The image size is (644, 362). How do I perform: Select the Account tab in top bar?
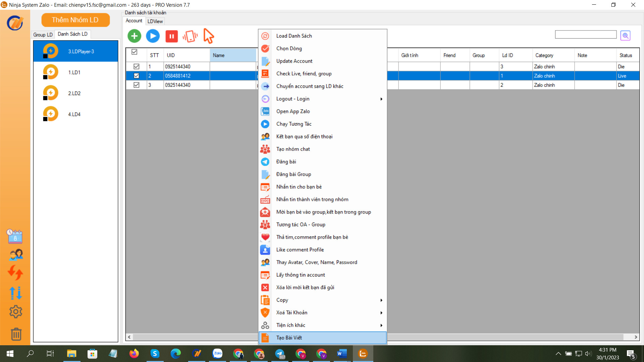click(x=135, y=21)
